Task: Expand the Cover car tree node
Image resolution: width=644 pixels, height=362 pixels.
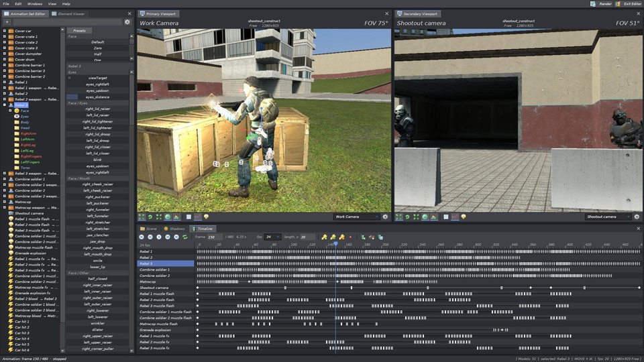Action: pyautogui.click(x=5, y=31)
